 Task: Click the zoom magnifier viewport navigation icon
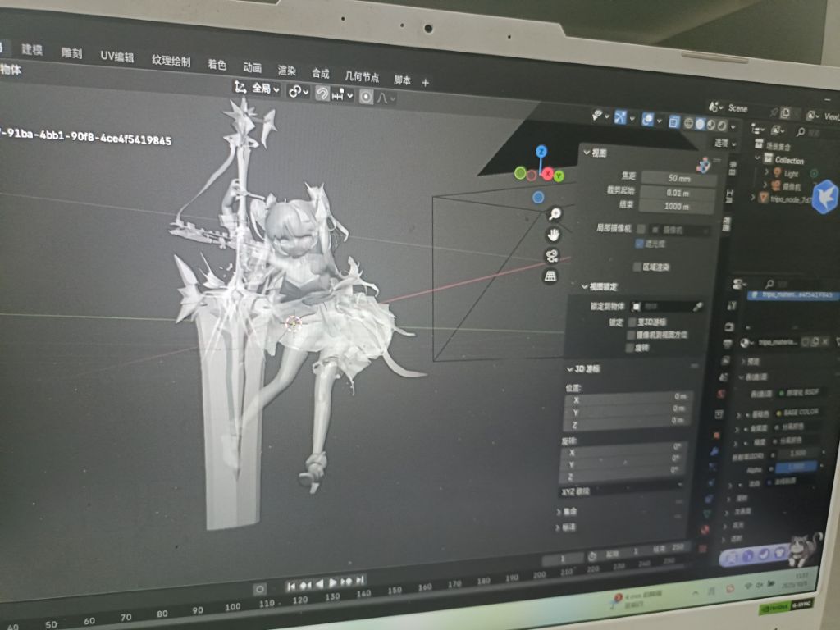[x=555, y=214]
